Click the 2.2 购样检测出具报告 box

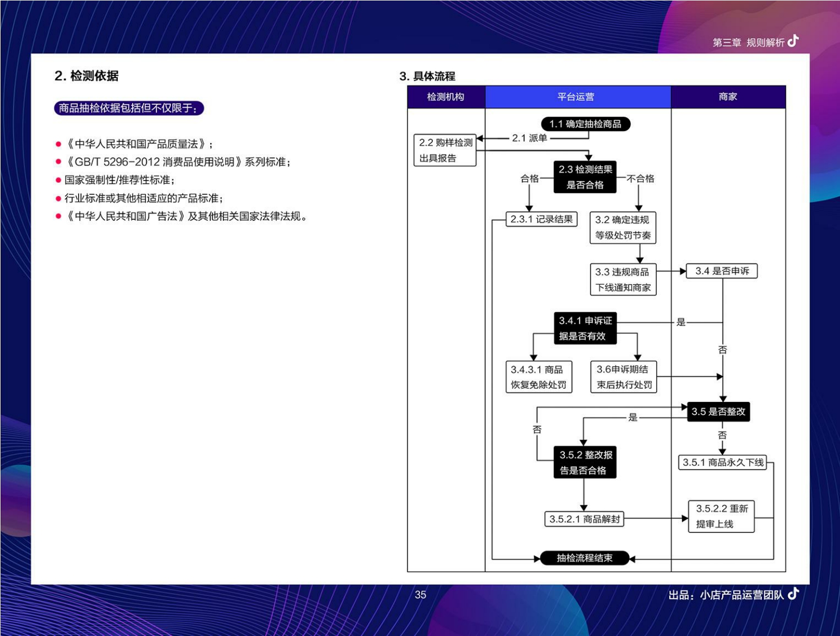pyautogui.click(x=445, y=150)
